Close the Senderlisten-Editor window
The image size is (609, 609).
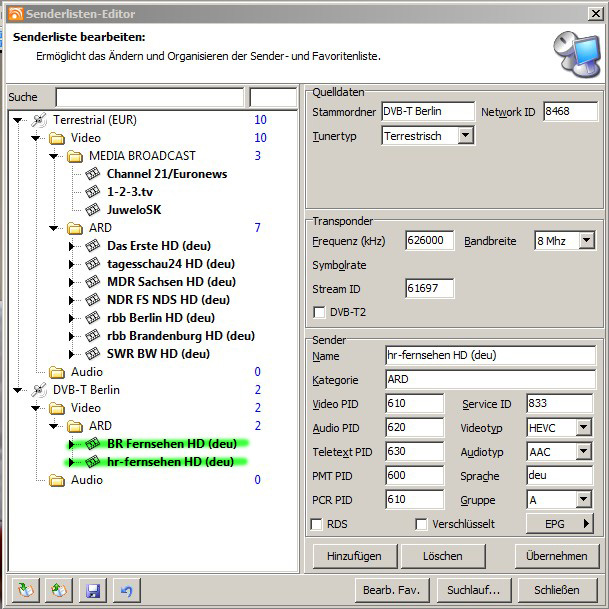point(595,14)
